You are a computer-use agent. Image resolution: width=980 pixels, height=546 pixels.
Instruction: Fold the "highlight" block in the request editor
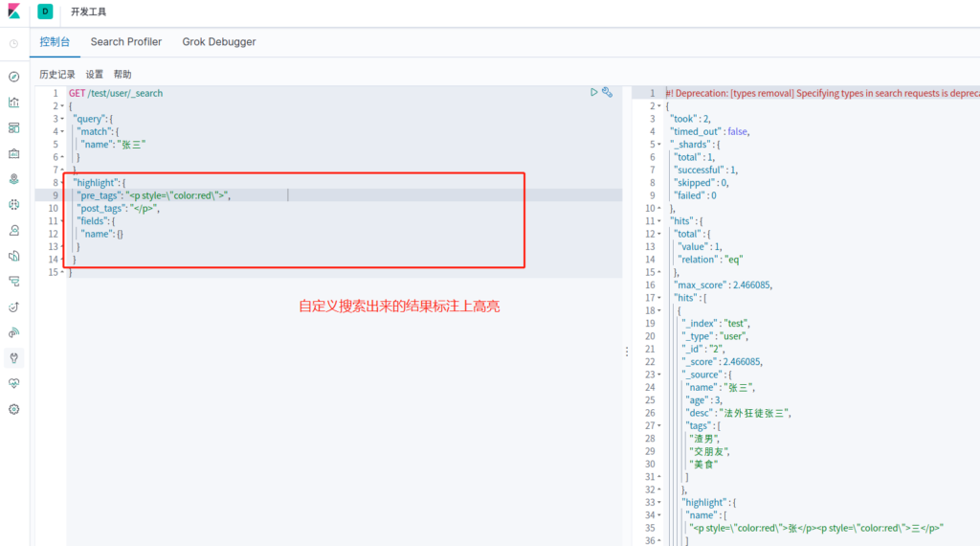click(62, 183)
